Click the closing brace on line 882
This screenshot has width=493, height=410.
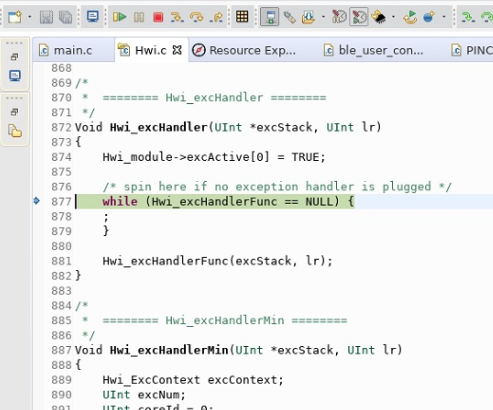pyautogui.click(x=78, y=276)
